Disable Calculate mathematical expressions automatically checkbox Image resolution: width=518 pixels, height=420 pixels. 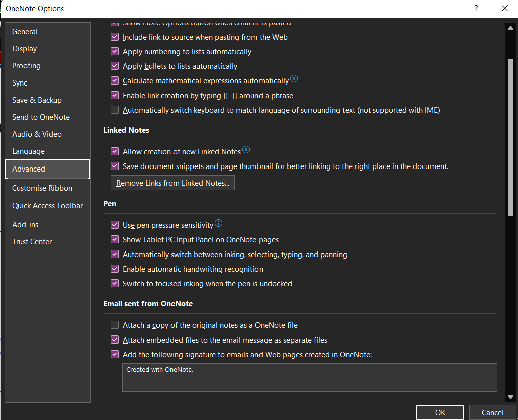115,80
